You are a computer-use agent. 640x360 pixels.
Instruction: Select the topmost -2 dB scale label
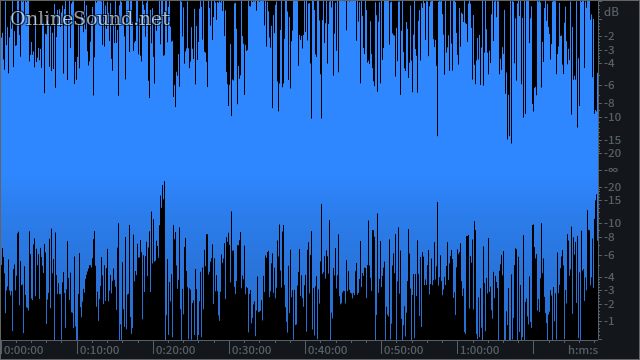coord(610,36)
